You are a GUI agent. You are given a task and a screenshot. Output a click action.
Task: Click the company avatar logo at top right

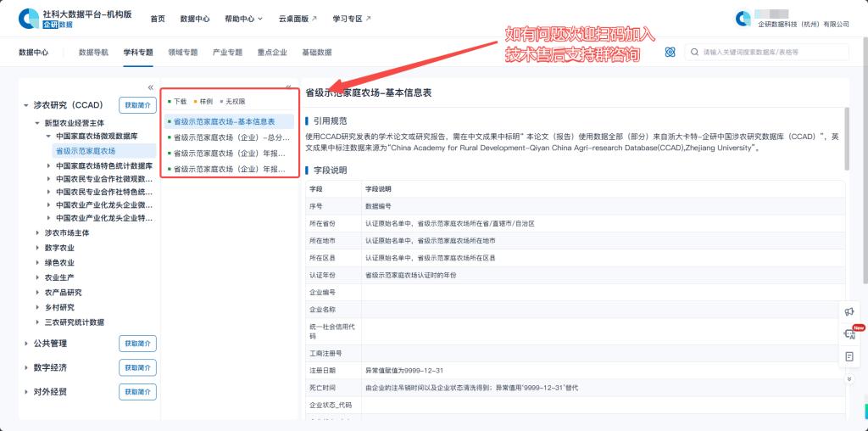pyautogui.click(x=743, y=19)
